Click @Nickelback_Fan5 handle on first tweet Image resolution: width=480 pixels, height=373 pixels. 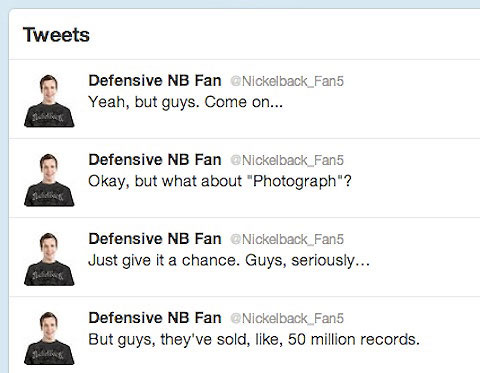point(287,81)
